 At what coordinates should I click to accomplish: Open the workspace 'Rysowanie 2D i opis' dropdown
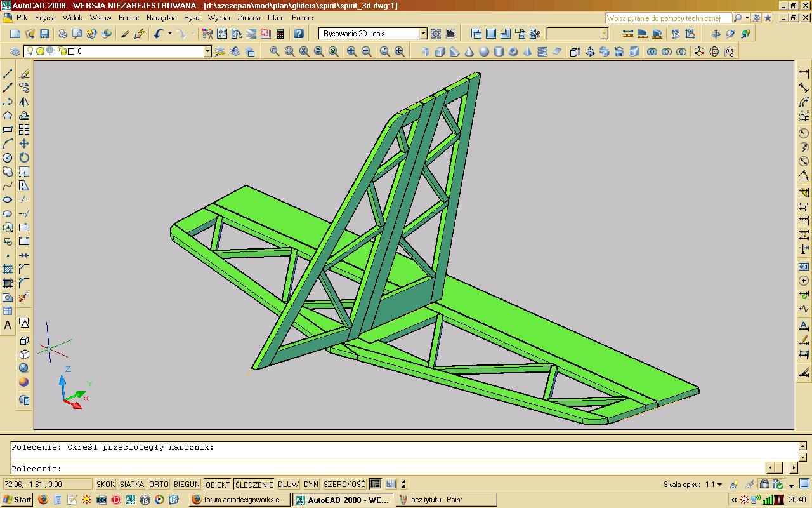(423, 34)
